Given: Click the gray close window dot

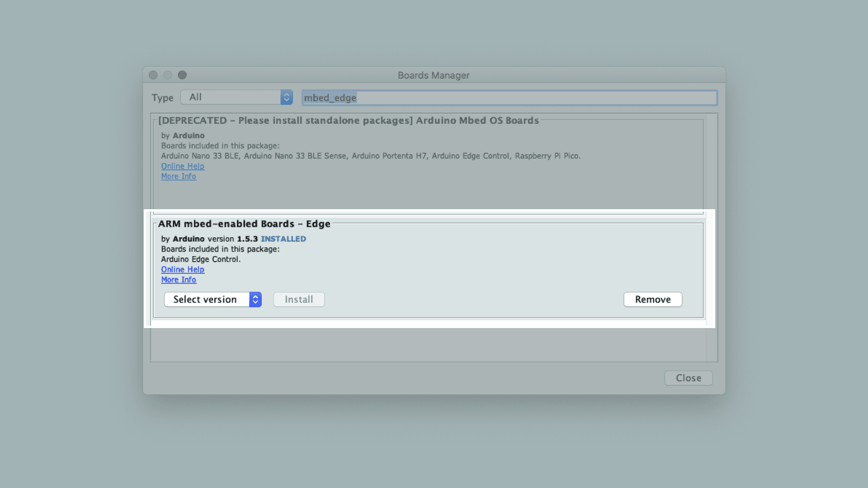Looking at the screenshot, I should pyautogui.click(x=153, y=75).
